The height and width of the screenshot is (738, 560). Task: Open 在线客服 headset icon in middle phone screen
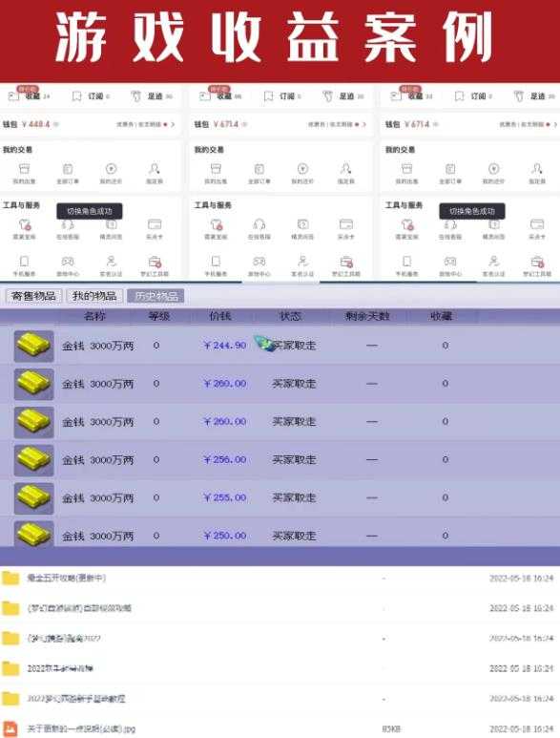click(x=259, y=224)
